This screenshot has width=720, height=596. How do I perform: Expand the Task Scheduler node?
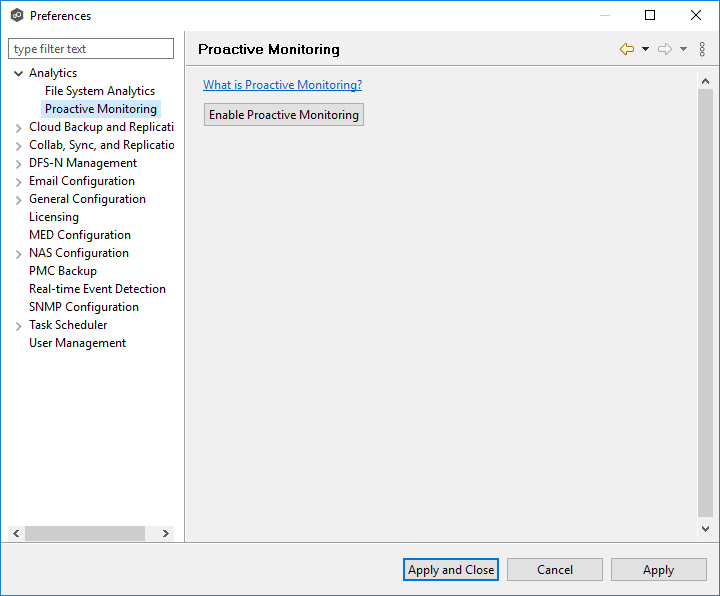click(x=19, y=326)
